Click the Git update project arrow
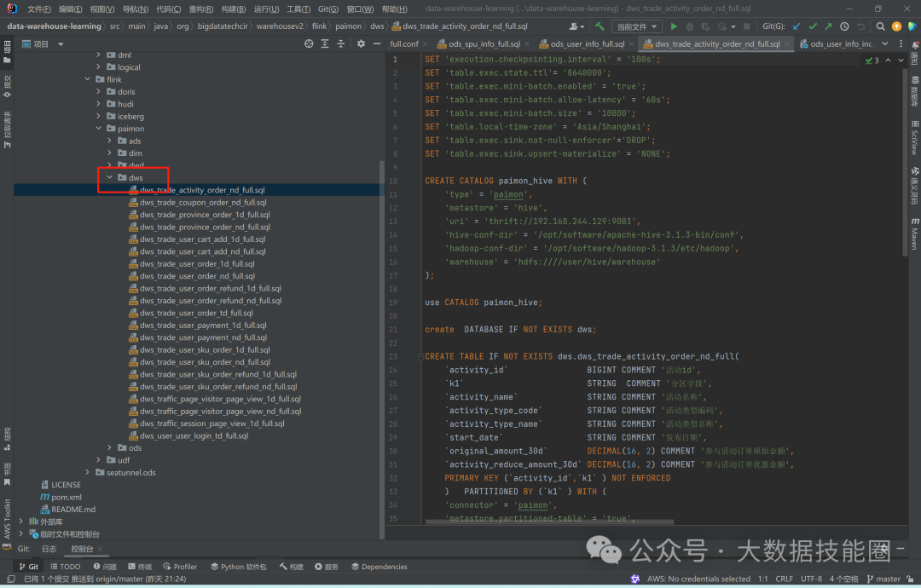Screen dimensions: 921x588 coord(795,26)
